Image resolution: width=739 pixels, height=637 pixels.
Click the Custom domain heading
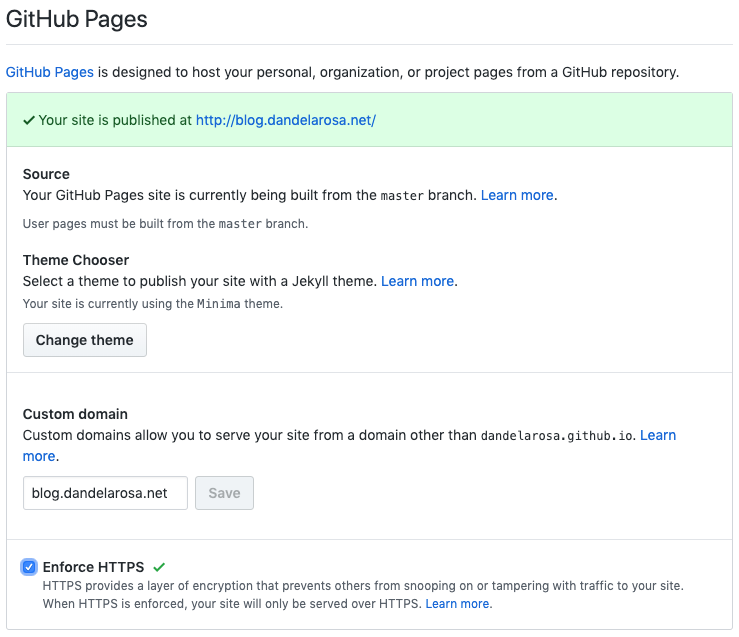[x=75, y=414]
